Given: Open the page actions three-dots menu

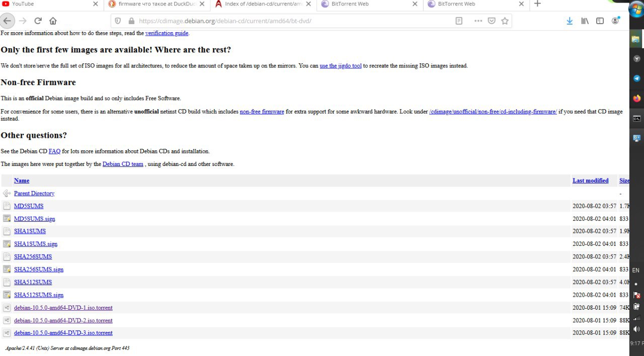Looking at the screenshot, I should point(478,21).
